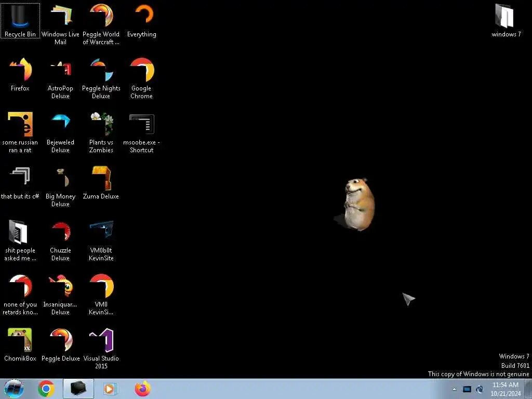The height and width of the screenshot is (399, 532).
Task: Select the Recycle Bin desktop icon
Action: coord(20,20)
